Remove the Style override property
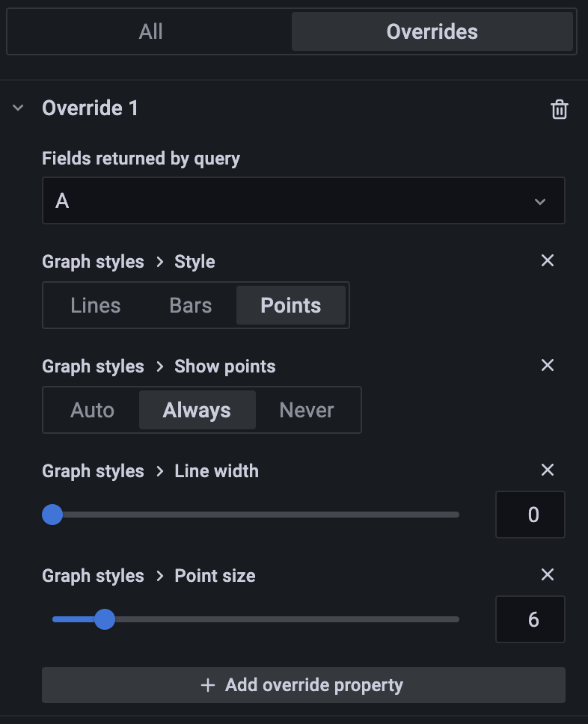588x724 pixels. pos(548,260)
